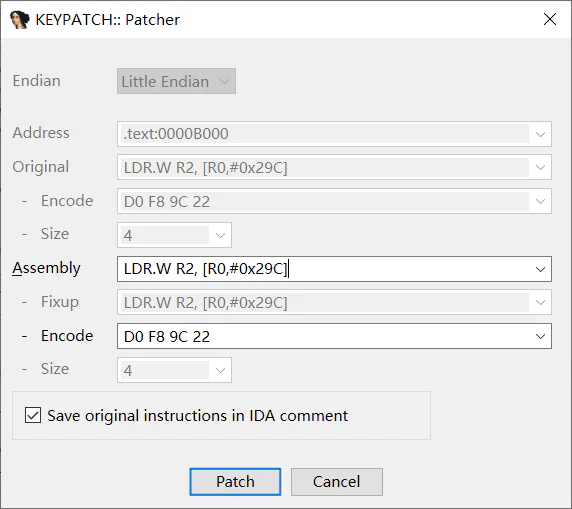The width and height of the screenshot is (572, 509).
Task: Click into the new Encode bytes field
Action: (x=324, y=336)
